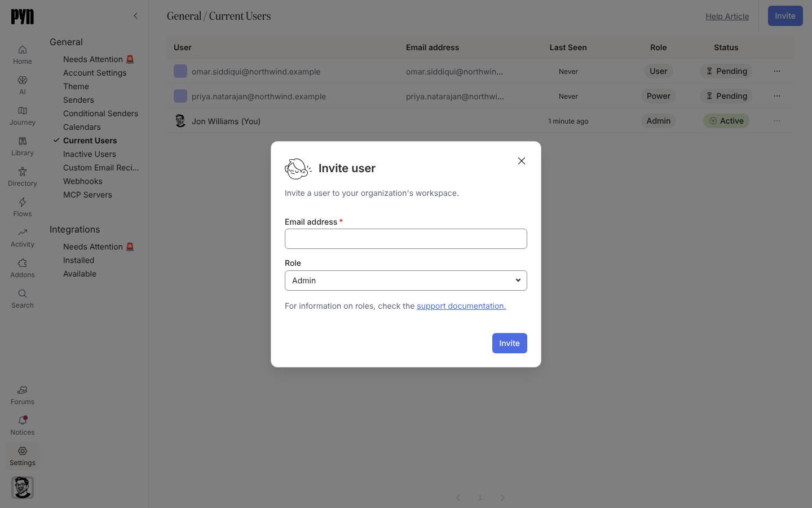Viewport: 812px width, 508px height.
Task: Open the support documentation link
Action: [x=461, y=306]
